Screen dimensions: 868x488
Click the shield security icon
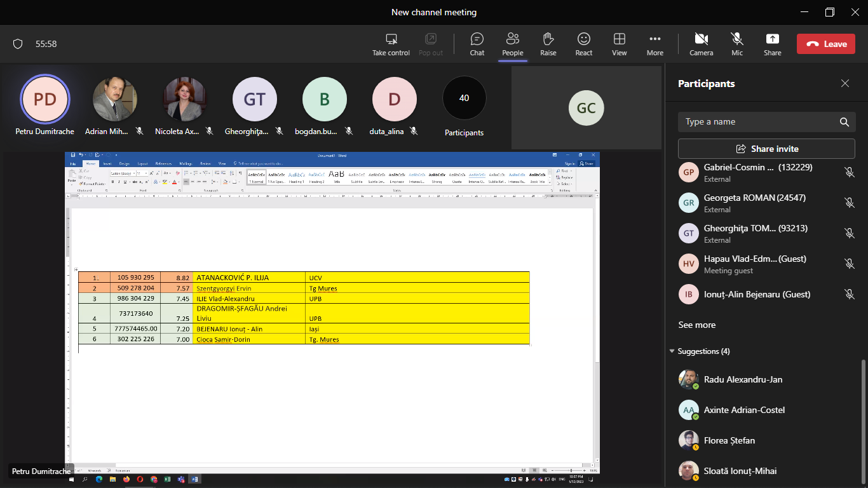pyautogui.click(x=18, y=44)
